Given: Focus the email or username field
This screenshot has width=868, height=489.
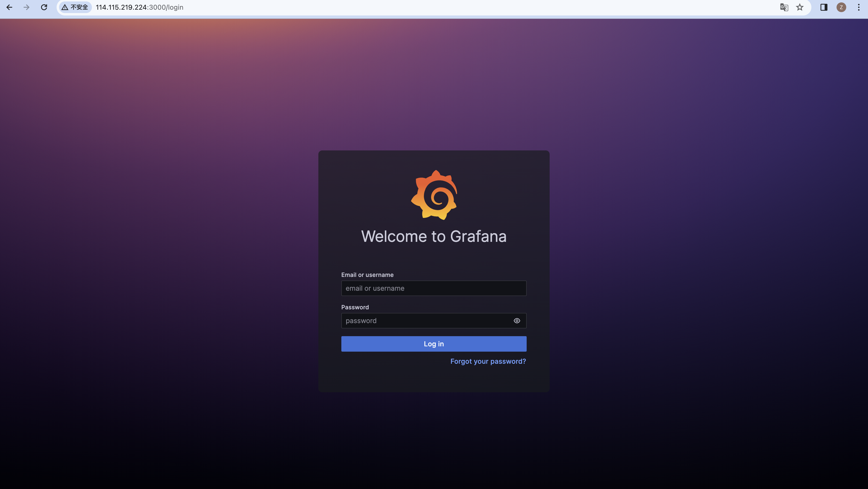Looking at the screenshot, I should 434,288.
